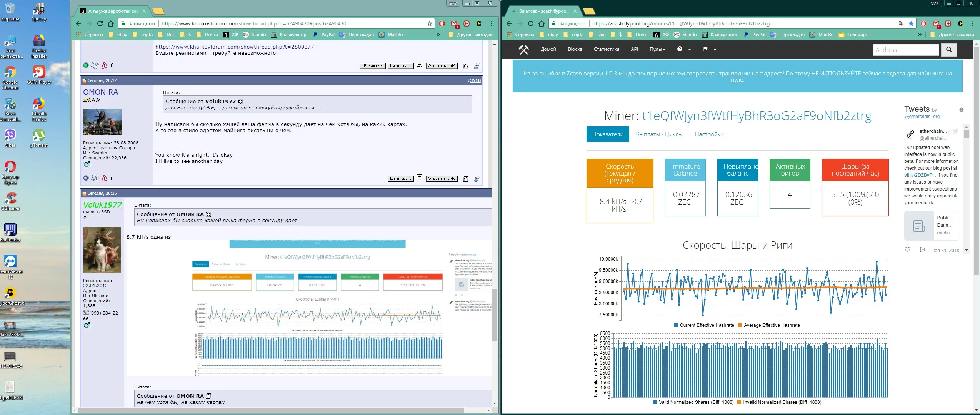Screen dimensions: 980x415
Task: Open the help question-mark dropdown
Action: (684, 49)
